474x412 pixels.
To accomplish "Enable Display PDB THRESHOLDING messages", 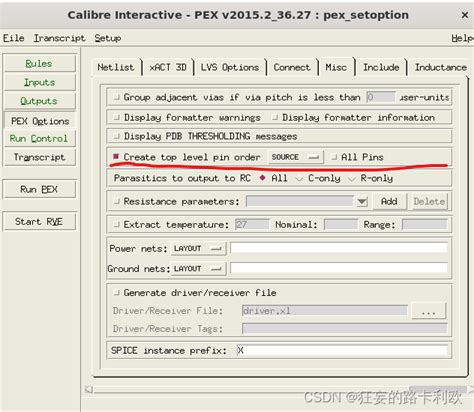I will tap(116, 136).
